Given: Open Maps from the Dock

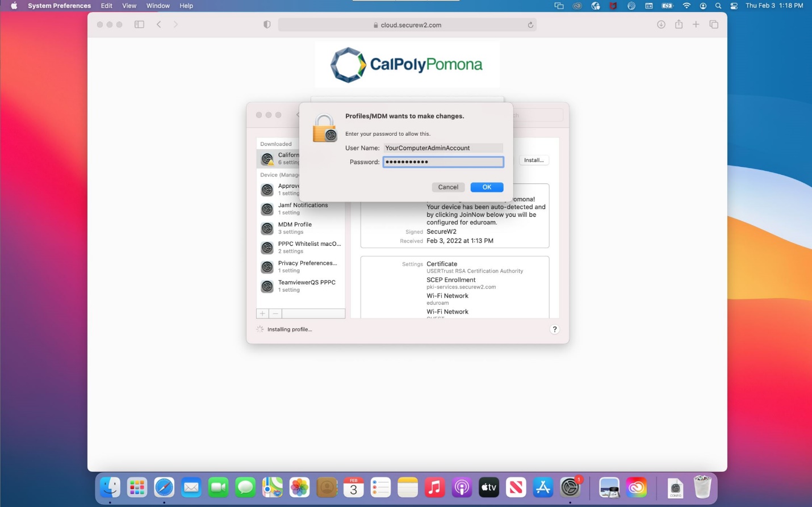Looking at the screenshot, I should 273,487.
